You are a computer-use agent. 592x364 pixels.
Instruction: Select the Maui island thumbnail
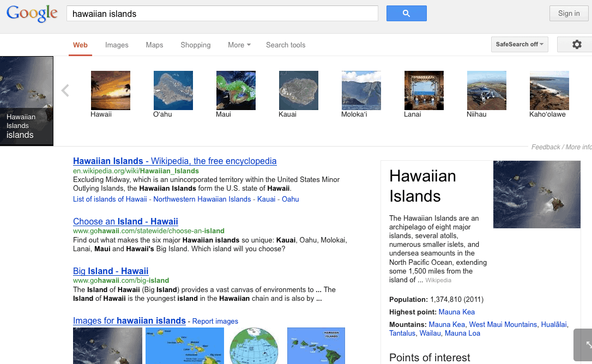[236, 90]
